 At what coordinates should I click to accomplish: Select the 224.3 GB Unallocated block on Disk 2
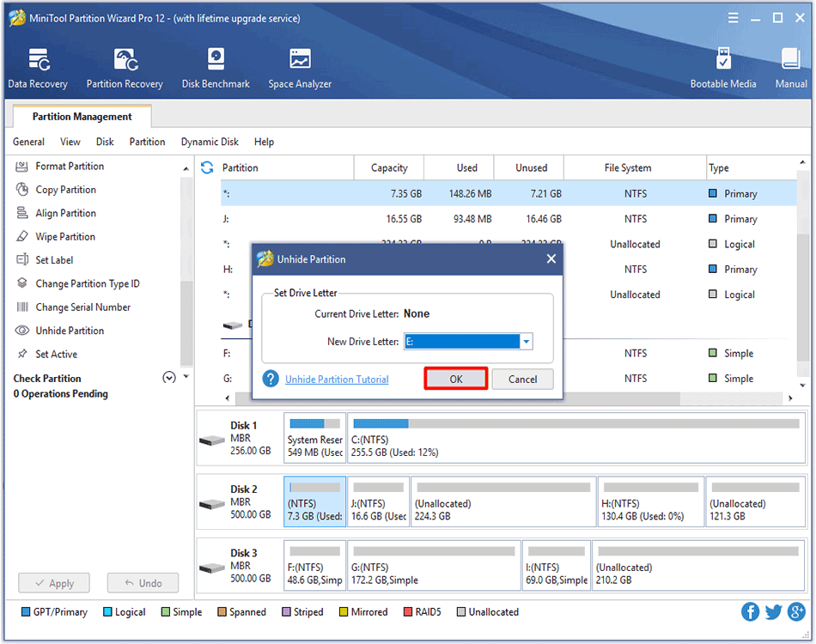coord(502,501)
